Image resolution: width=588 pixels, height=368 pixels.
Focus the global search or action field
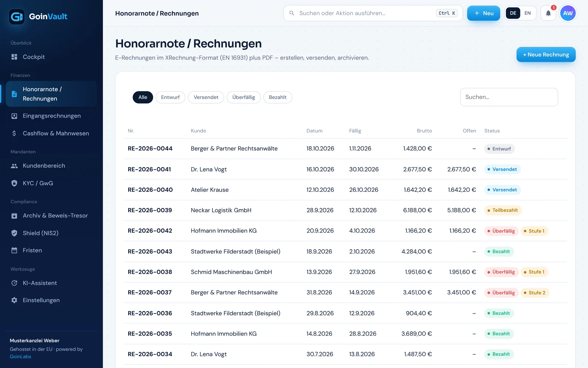pos(373,13)
